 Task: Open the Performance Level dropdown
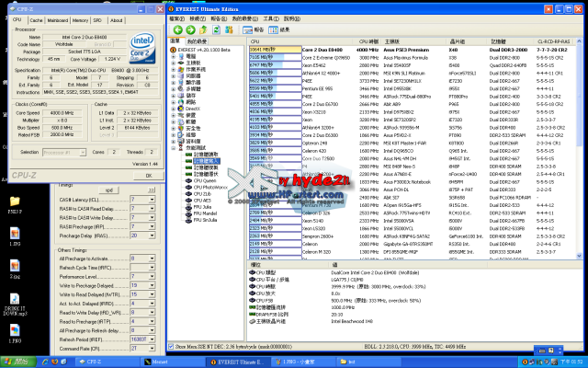[152, 276]
